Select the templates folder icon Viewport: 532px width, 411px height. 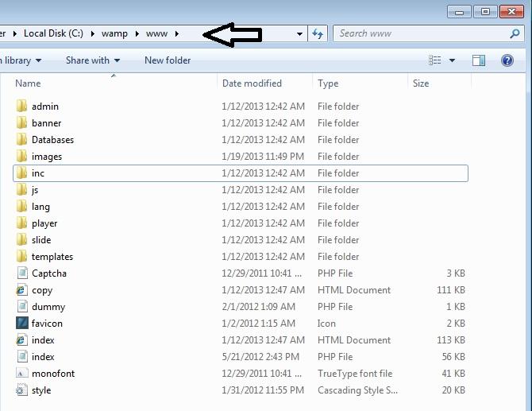point(21,257)
